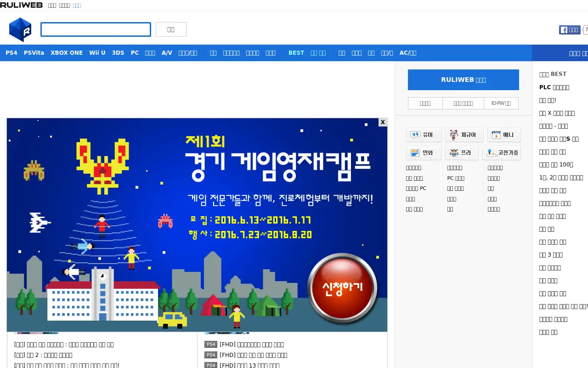
Task: Click the blue RULIWEB login button
Action: (x=464, y=80)
